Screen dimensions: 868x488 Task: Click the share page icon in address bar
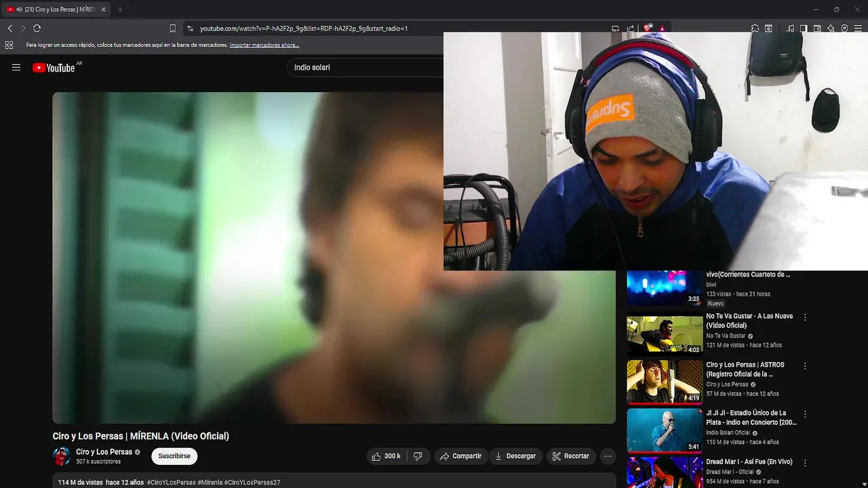pyautogui.click(x=631, y=28)
